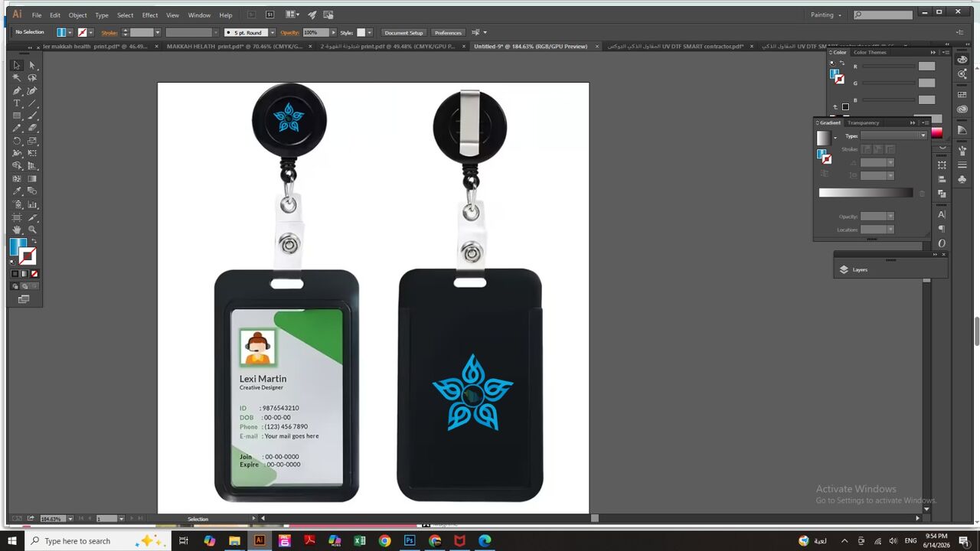
Task: Open the Preferences button
Action: coord(448,33)
